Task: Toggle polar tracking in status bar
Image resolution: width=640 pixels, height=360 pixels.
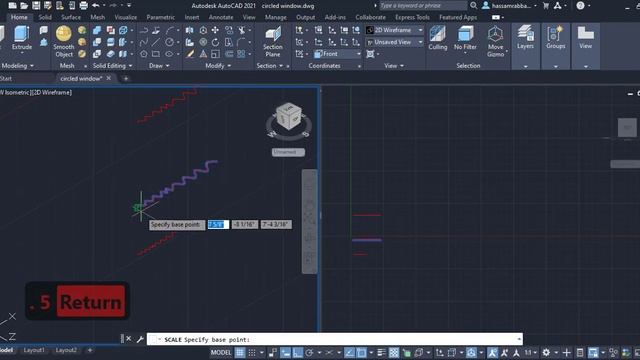Action: (x=309, y=352)
